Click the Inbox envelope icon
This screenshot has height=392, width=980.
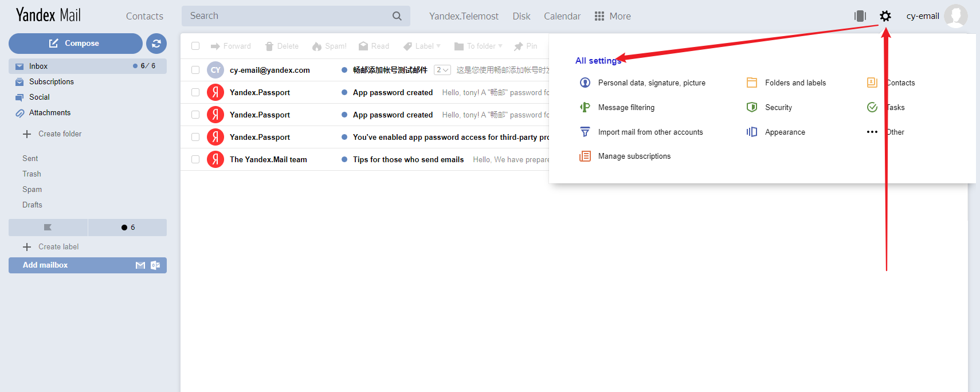tap(19, 66)
